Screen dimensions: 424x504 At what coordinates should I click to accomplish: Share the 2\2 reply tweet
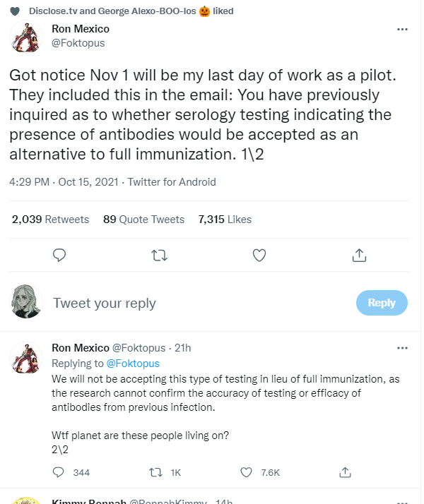345,472
